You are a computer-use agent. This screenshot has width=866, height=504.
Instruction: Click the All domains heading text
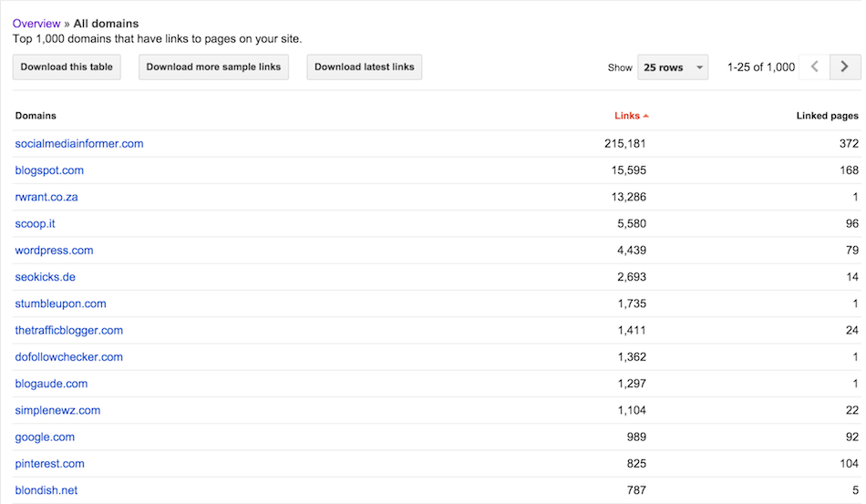pyautogui.click(x=106, y=23)
